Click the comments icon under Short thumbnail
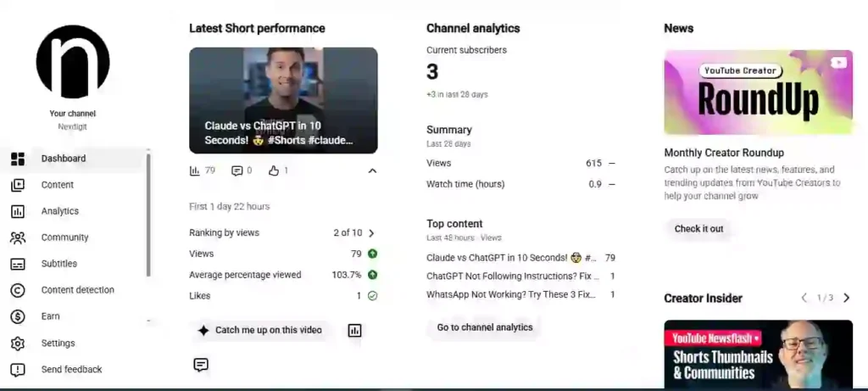The image size is (868, 391). point(237,170)
